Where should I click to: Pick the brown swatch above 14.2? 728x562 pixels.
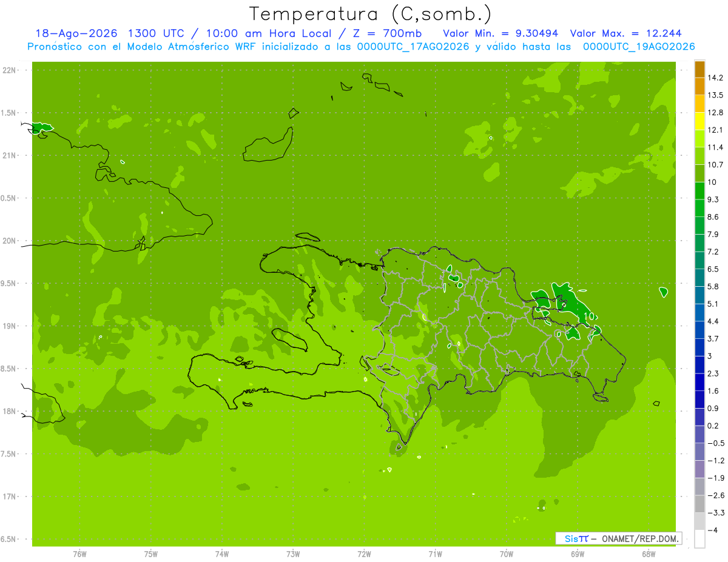click(699, 69)
